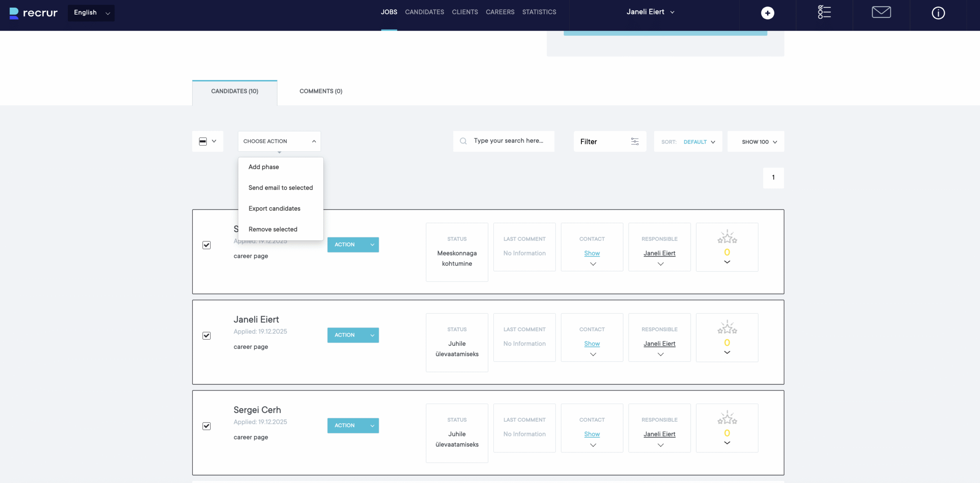Image resolution: width=980 pixels, height=483 pixels.
Task: Click the plus add-new icon in header
Action: pos(767,13)
